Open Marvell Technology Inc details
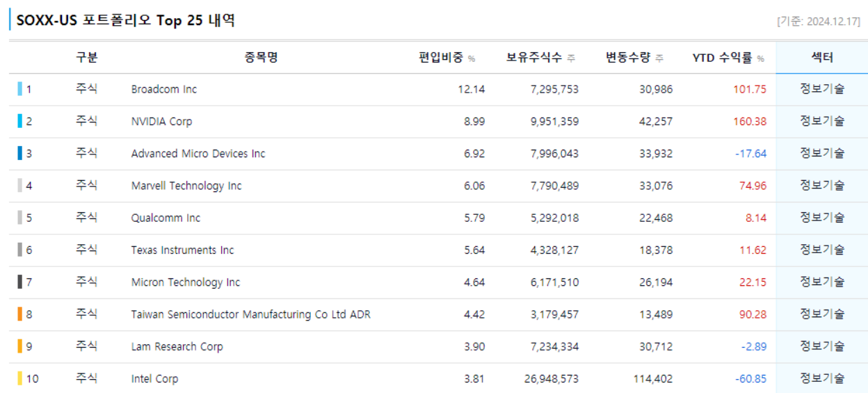 186,186
